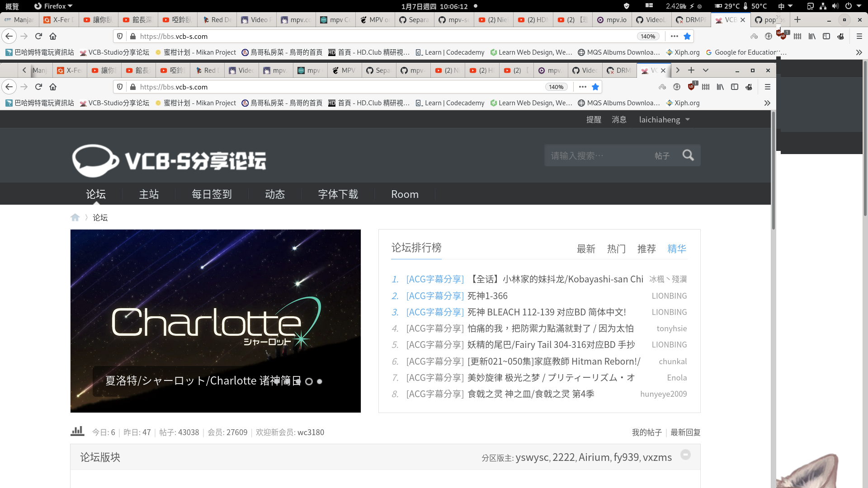Go back in front Firefox window
The image size is (868, 488).
point(9,87)
